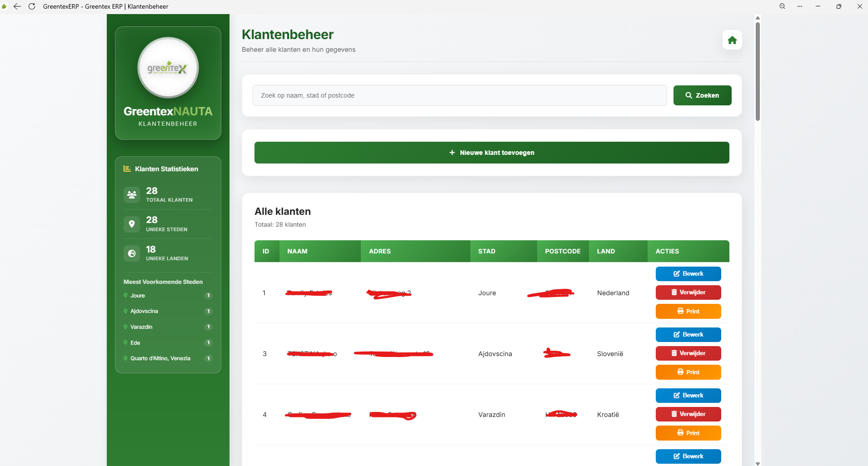Select Varazdin in most common cities list
Viewport: 868px width, 466px height.
pos(168,327)
